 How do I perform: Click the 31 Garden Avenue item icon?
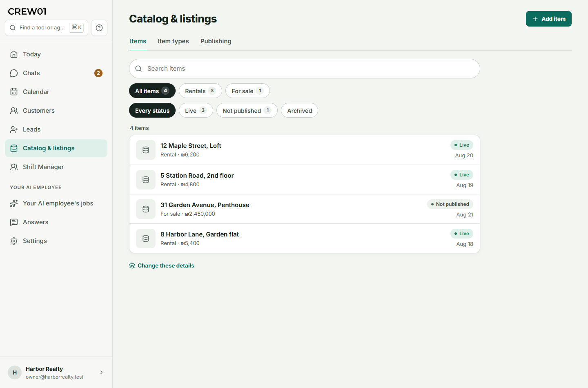[x=146, y=209]
